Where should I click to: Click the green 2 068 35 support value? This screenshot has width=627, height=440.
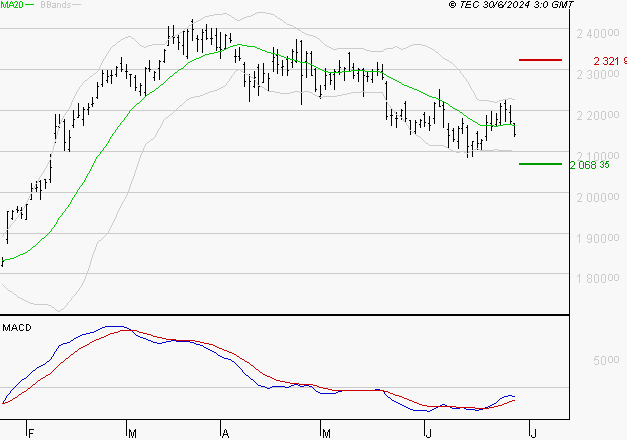click(x=589, y=165)
